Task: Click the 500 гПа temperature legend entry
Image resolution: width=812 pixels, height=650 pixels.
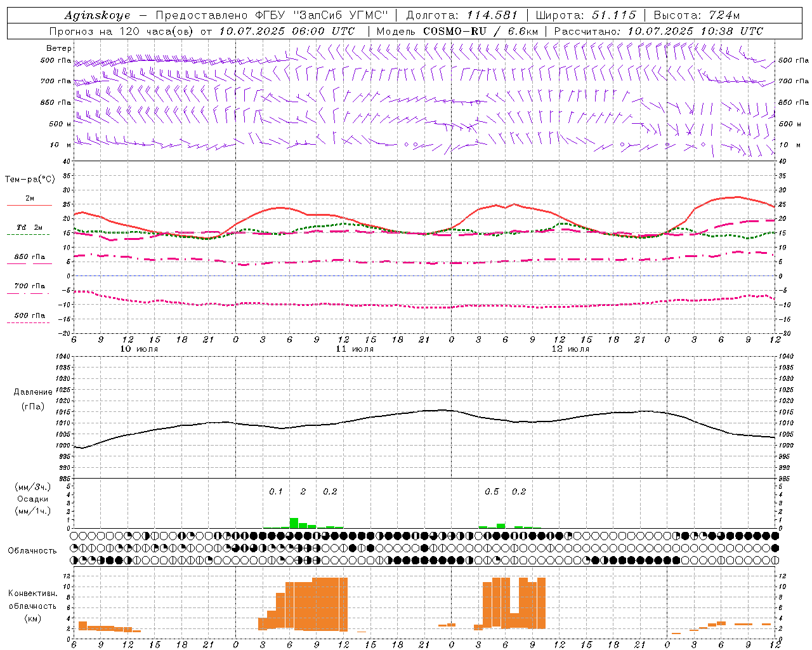Action: point(29,315)
